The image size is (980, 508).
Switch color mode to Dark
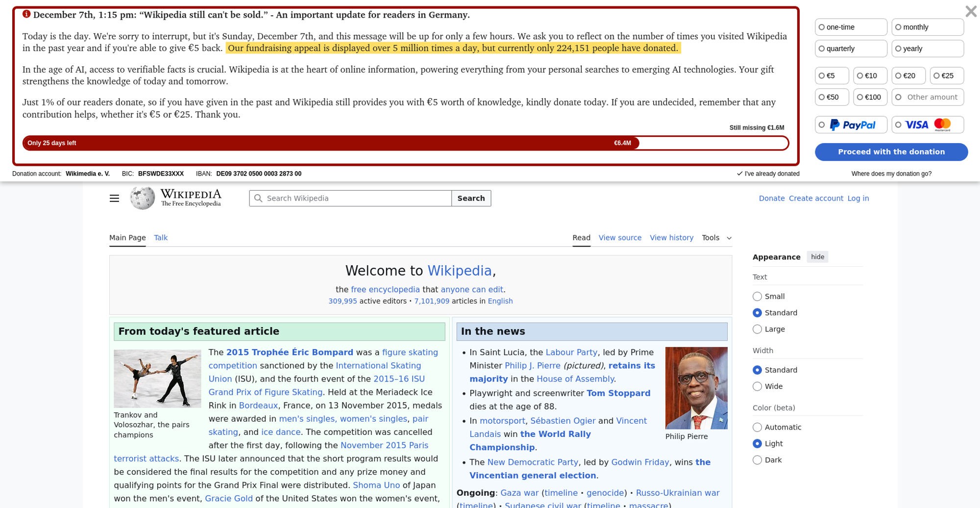(x=757, y=460)
